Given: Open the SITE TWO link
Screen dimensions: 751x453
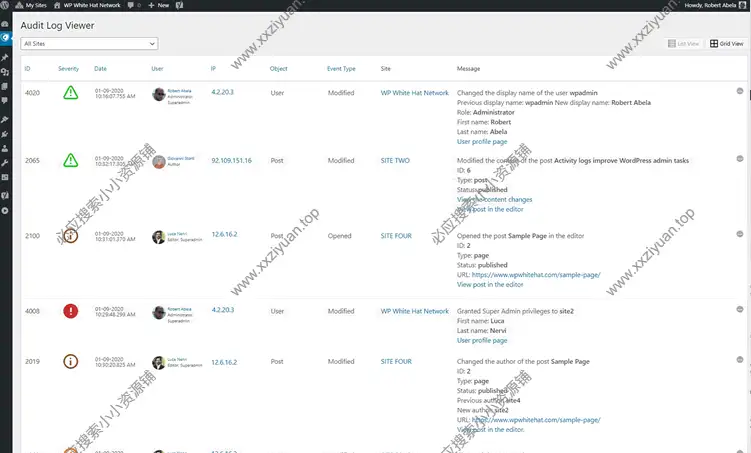Looking at the screenshot, I should coord(395,160).
